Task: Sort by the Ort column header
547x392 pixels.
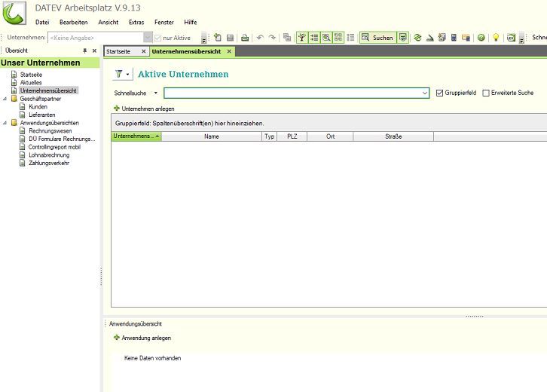Action: 330,136
